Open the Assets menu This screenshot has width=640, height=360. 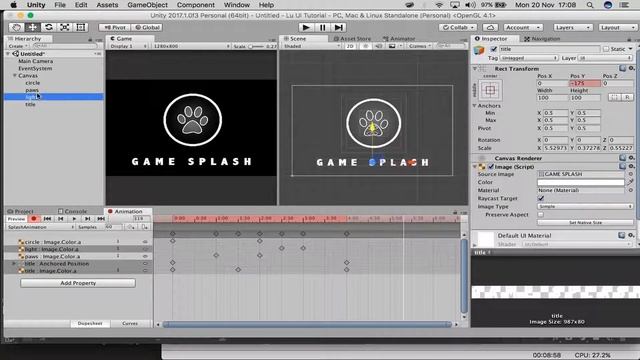point(107,5)
